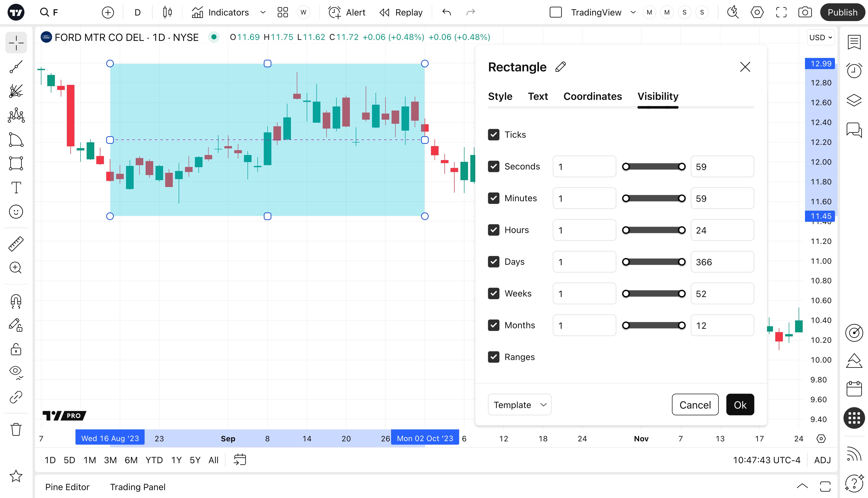This screenshot has width=868, height=498.
Task: Activate magnet mode icon
Action: pos(16,301)
